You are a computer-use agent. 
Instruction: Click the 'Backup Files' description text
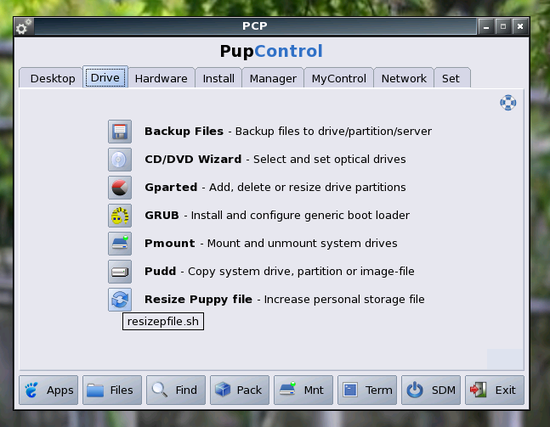(288, 132)
